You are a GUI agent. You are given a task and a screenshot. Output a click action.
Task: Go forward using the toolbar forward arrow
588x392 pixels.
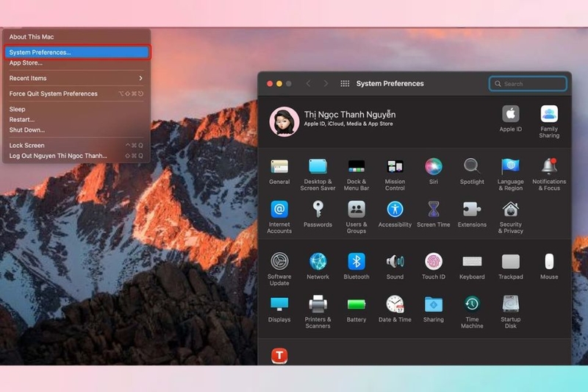[326, 83]
